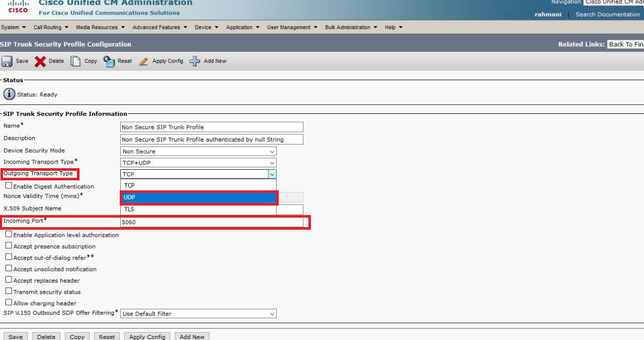This screenshot has height=340, width=644.
Task: Open Device Security Mode dropdown
Action: click(199, 151)
